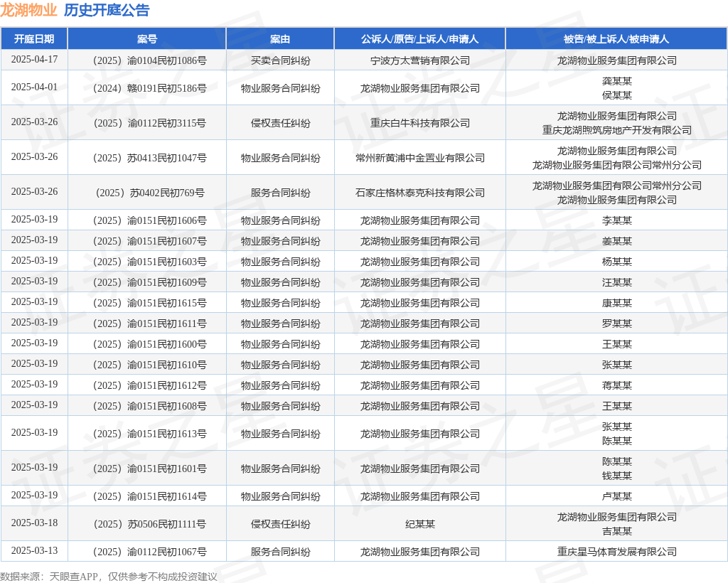Select case number (2024)赣0191民初5186号
728x583 pixels.
149,88
